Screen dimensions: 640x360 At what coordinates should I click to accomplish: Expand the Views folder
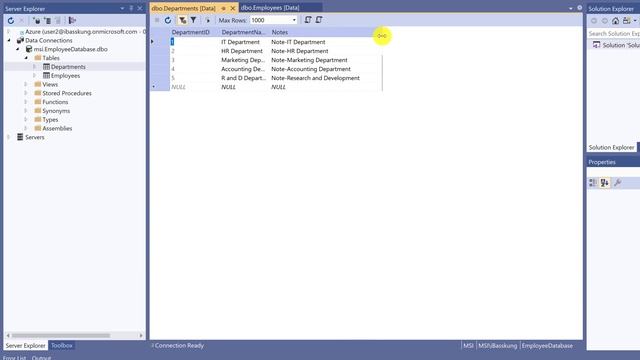[x=26, y=84]
